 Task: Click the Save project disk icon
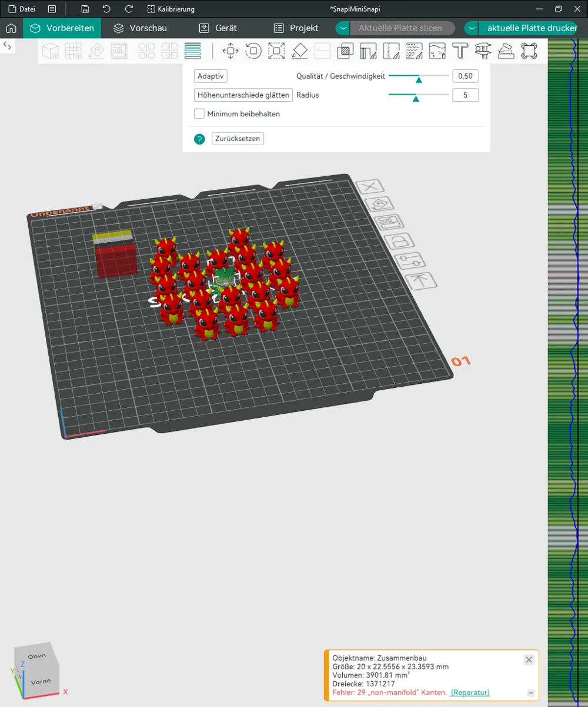[x=85, y=9]
